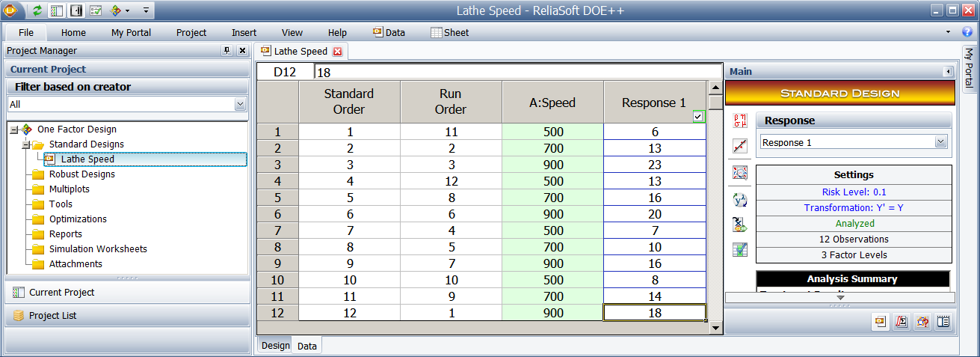Click the D12 cell reference box
This screenshot has height=357, width=980.
coord(285,72)
